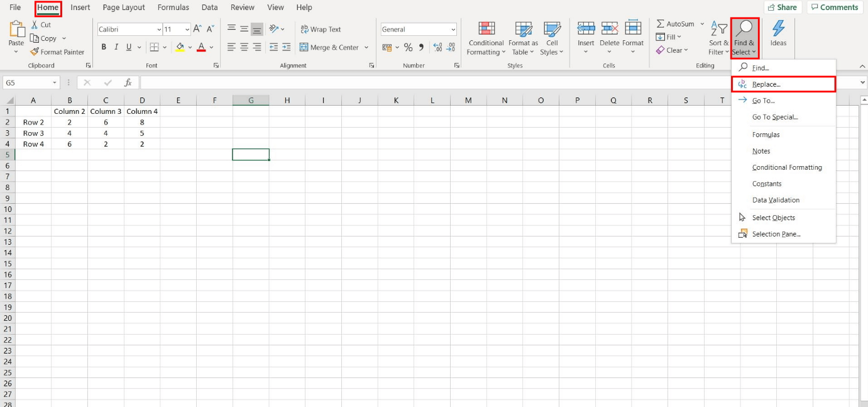Click Decrease Indent icon

(273, 47)
